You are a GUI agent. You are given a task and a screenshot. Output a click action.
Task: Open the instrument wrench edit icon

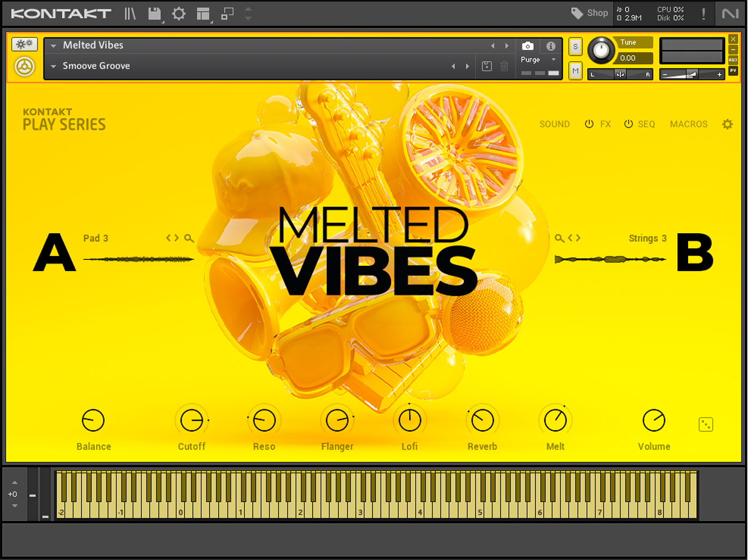[25, 44]
